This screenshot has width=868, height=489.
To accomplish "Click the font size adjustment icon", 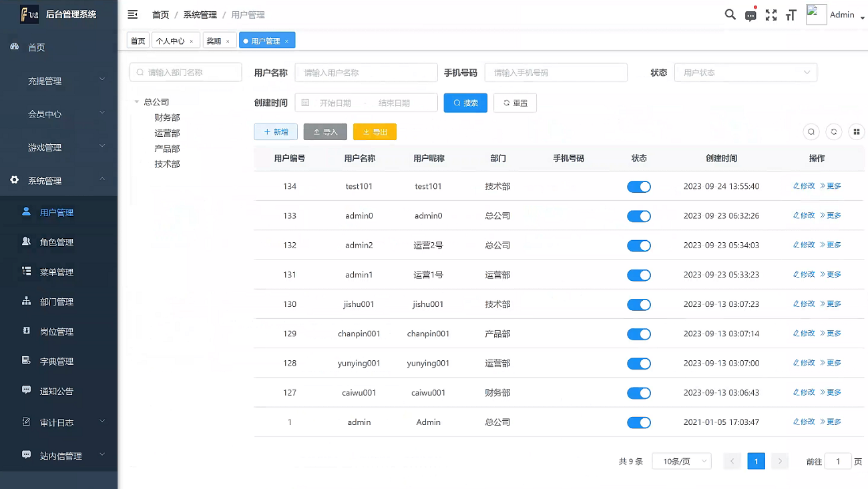I will tap(791, 15).
